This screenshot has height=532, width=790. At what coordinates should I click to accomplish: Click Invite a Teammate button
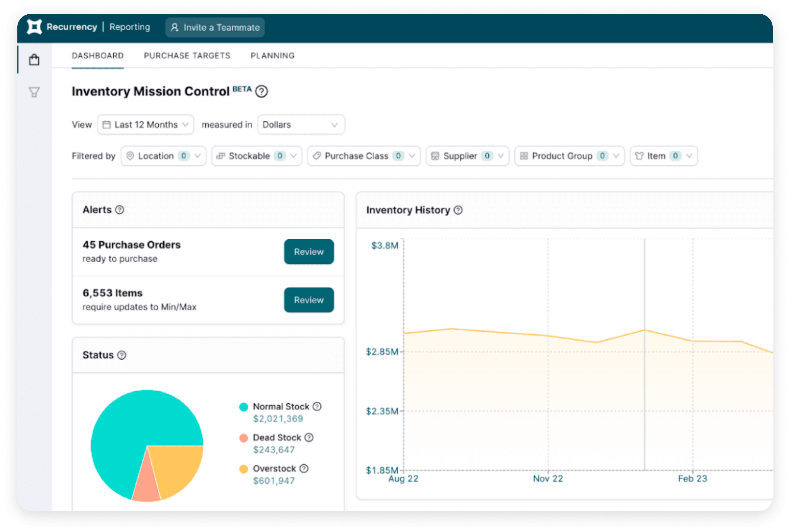coord(215,27)
